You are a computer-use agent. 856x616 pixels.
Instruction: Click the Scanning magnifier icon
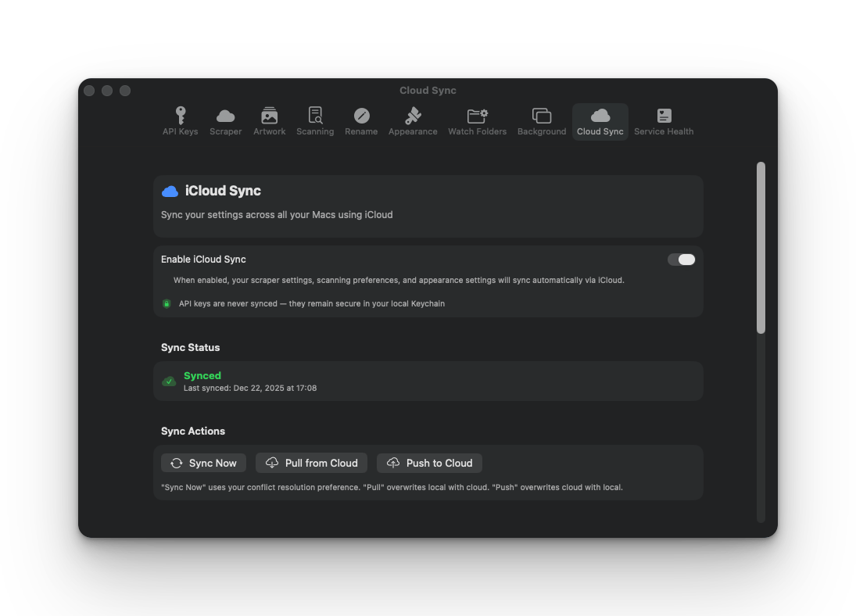click(x=315, y=115)
